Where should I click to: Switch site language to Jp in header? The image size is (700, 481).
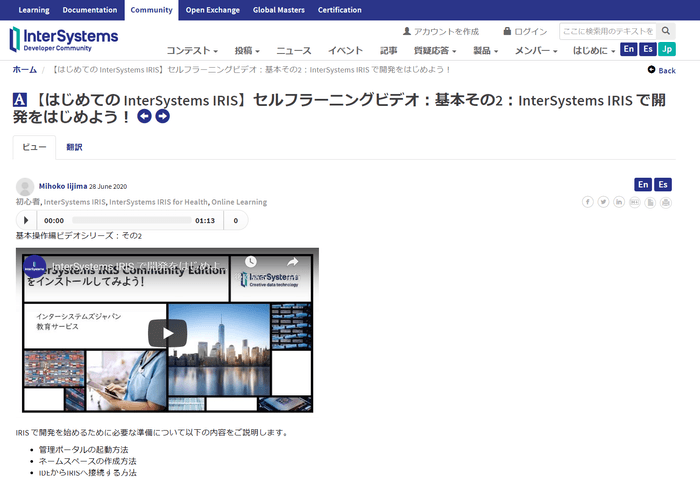click(667, 50)
